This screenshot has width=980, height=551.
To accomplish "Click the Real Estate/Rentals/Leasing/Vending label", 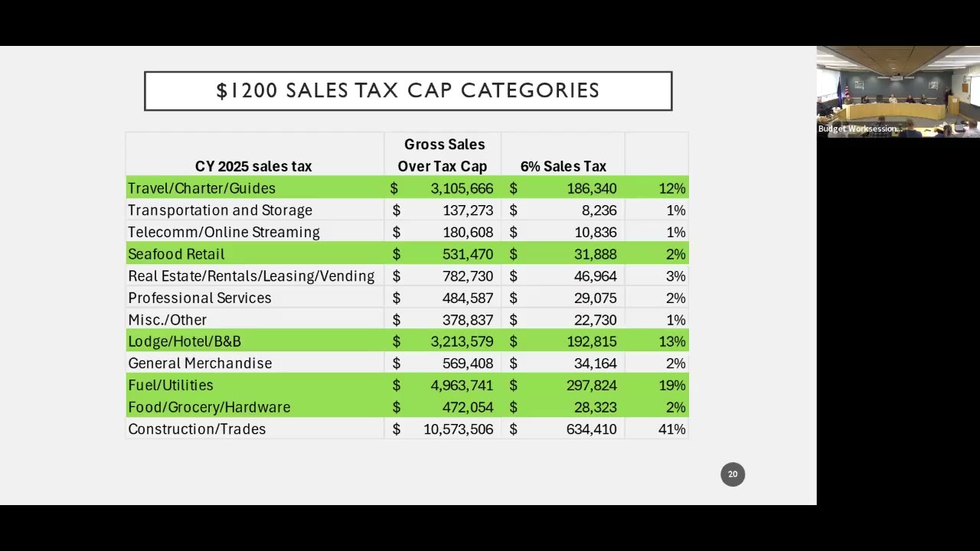I will tap(251, 276).
